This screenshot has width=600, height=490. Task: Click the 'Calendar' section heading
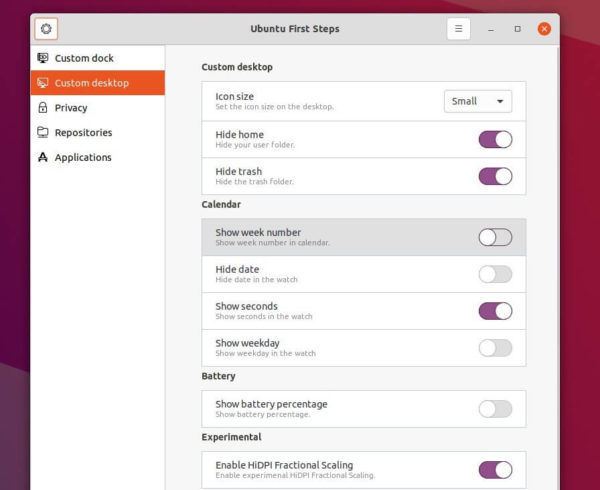point(221,204)
